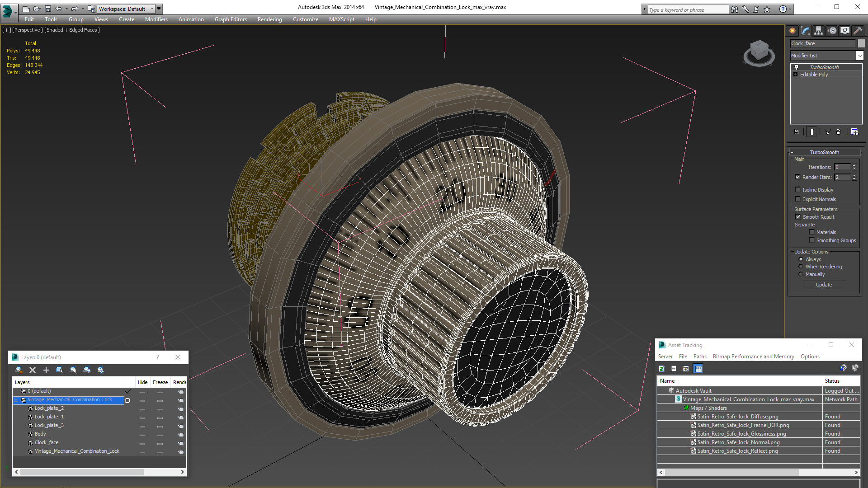Screen dimensions: 868x488
Task: Click Undo arrow in quick access toolbar
Action: [59, 9]
